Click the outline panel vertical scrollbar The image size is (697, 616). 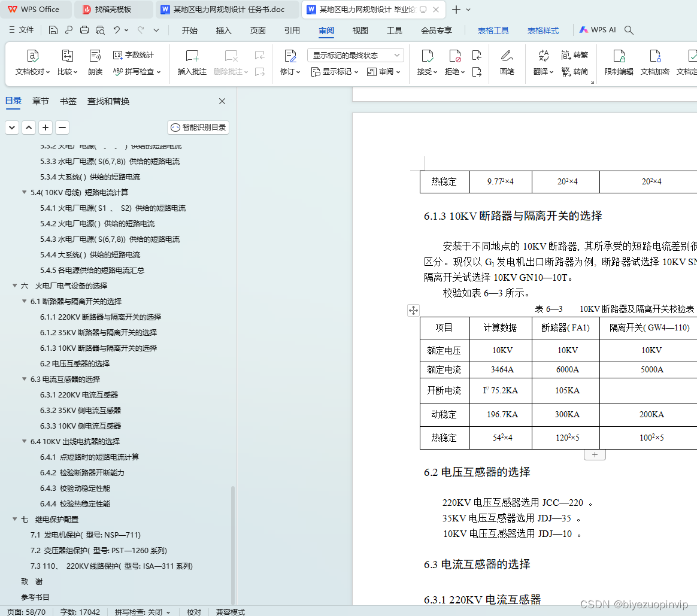(x=232, y=544)
